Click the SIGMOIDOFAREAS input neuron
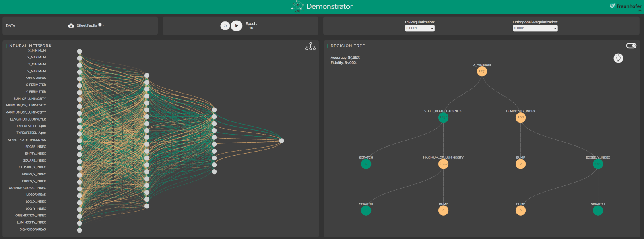644x239 pixels. (80, 230)
